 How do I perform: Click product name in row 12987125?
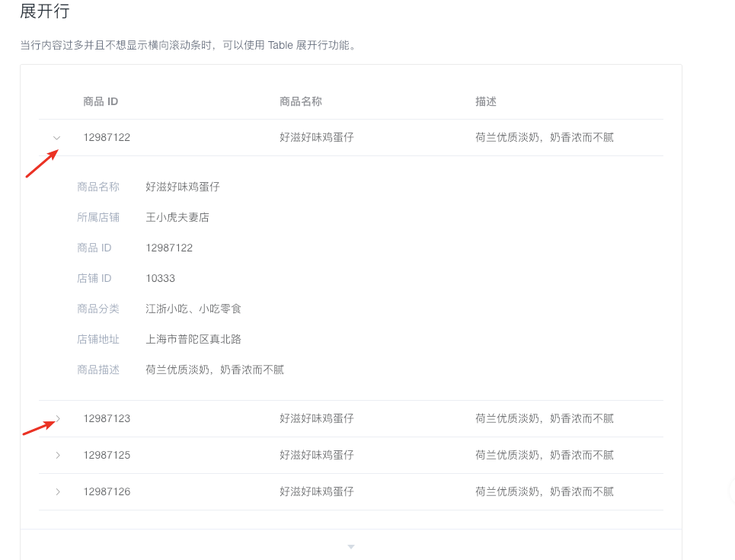click(x=316, y=455)
